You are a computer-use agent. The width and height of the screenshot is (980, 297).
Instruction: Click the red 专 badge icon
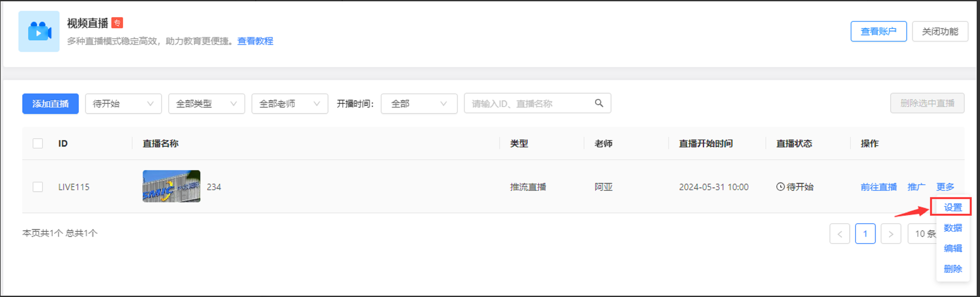[x=117, y=23]
